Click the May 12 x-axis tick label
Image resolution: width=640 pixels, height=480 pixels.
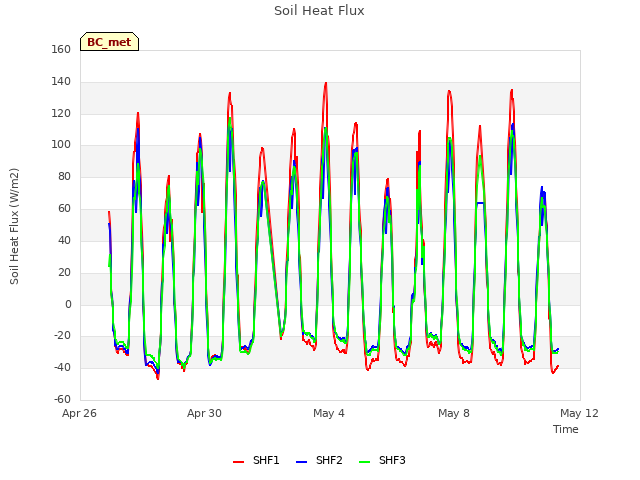(x=579, y=413)
